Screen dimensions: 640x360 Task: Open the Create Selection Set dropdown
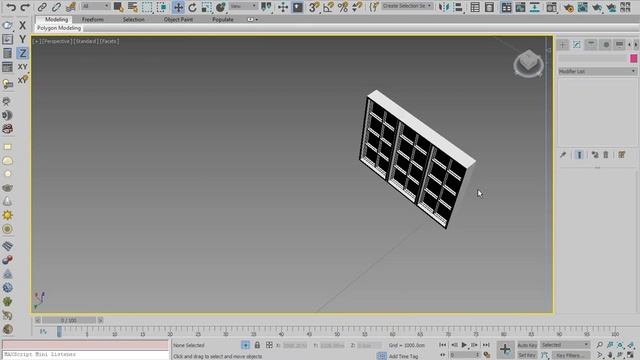point(407,6)
